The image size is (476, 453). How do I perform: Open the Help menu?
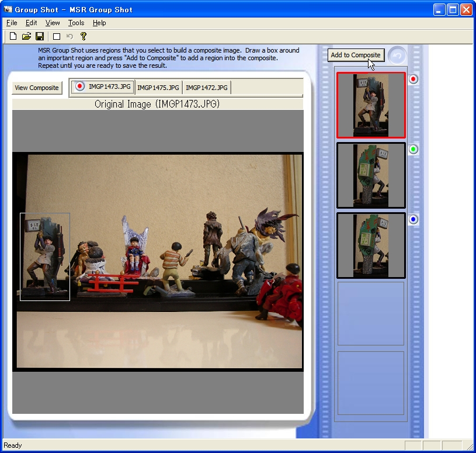tap(99, 23)
